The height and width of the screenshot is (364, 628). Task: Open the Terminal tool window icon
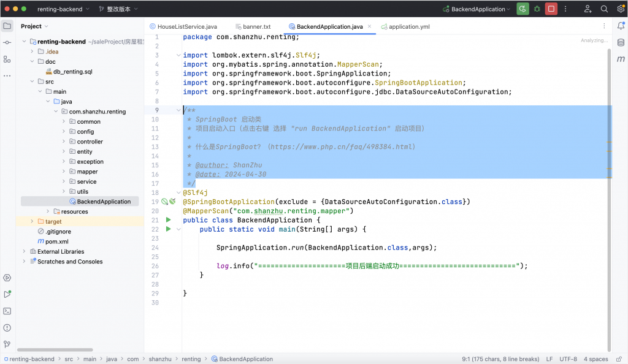(x=7, y=311)
